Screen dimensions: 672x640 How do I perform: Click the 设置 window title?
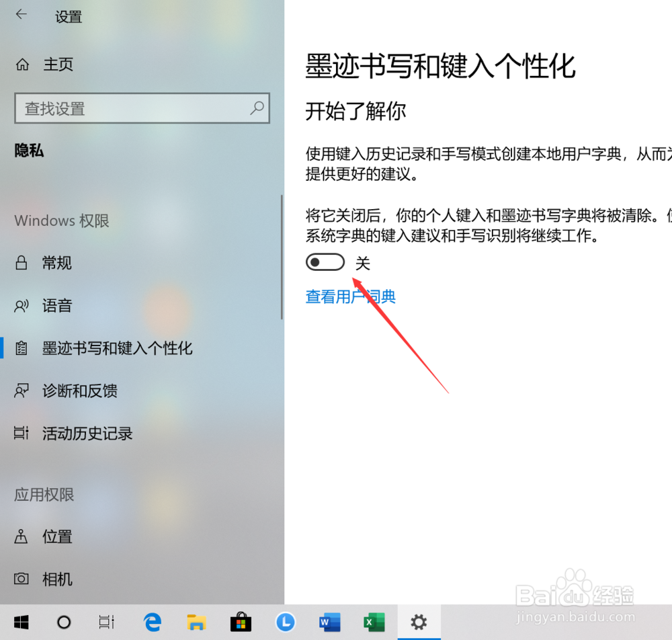tap(69, 17)
